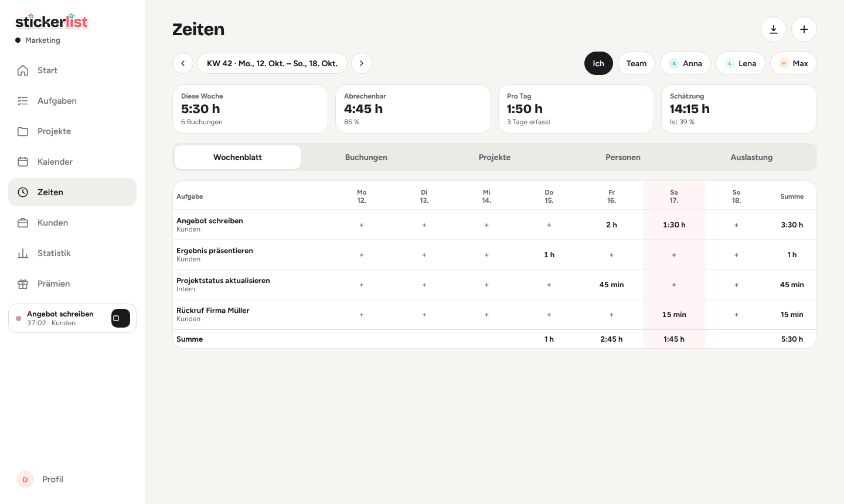Filter times by Anna
844x504 pixels.
(685, 63)
